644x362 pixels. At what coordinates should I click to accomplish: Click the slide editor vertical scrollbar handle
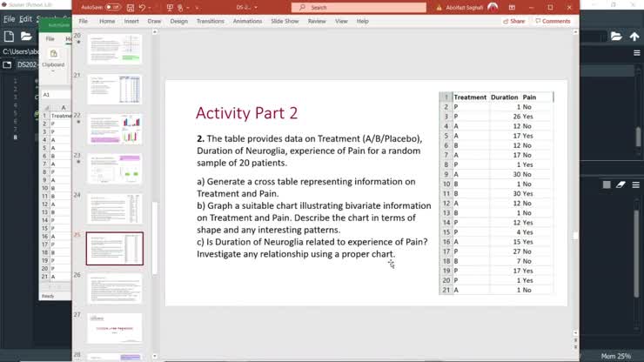point(575,236)
